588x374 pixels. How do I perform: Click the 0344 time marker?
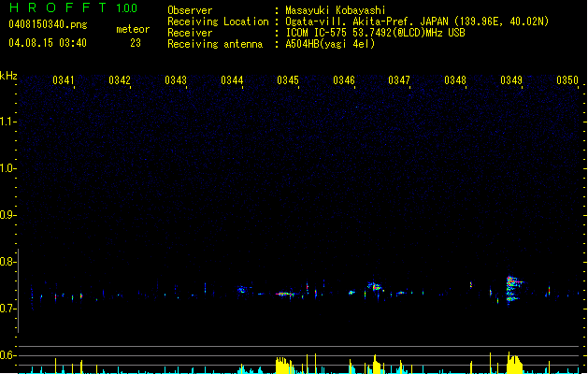tap(232, 80)
